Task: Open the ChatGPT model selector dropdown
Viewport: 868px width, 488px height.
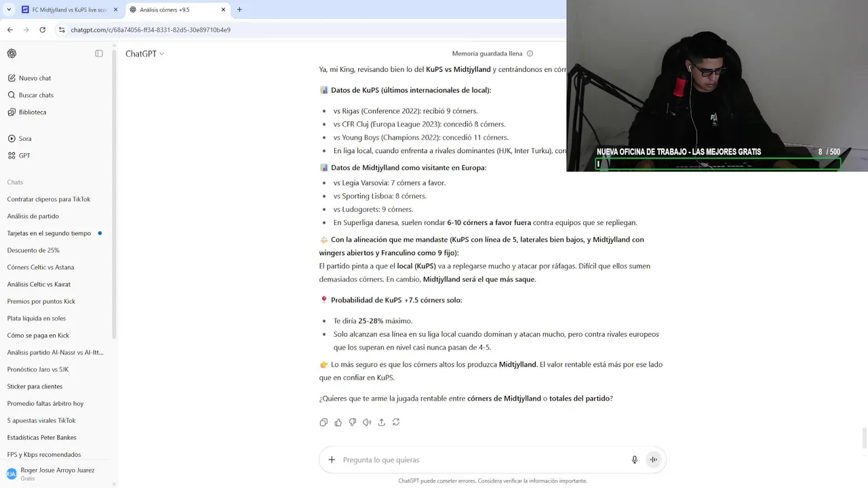Action: tap(144, 54)
